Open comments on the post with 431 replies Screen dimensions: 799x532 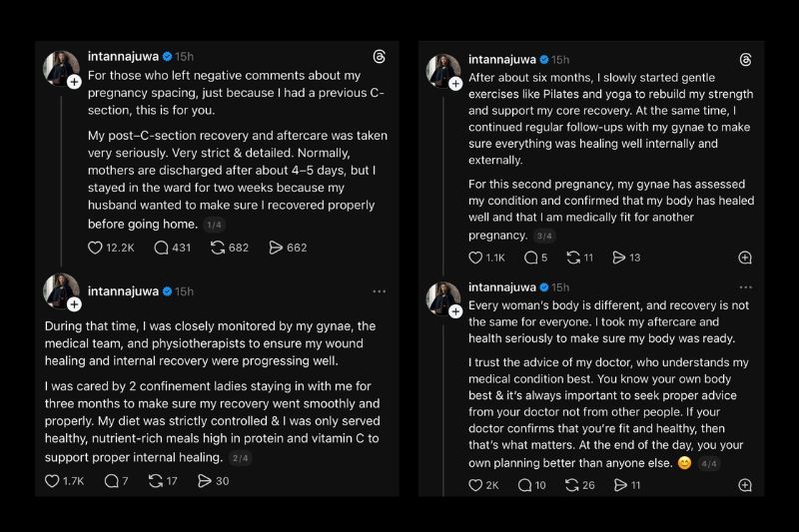click(162, 248)
